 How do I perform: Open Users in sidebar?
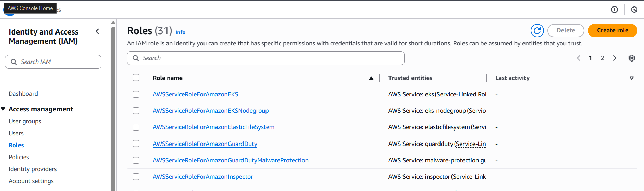16,133
